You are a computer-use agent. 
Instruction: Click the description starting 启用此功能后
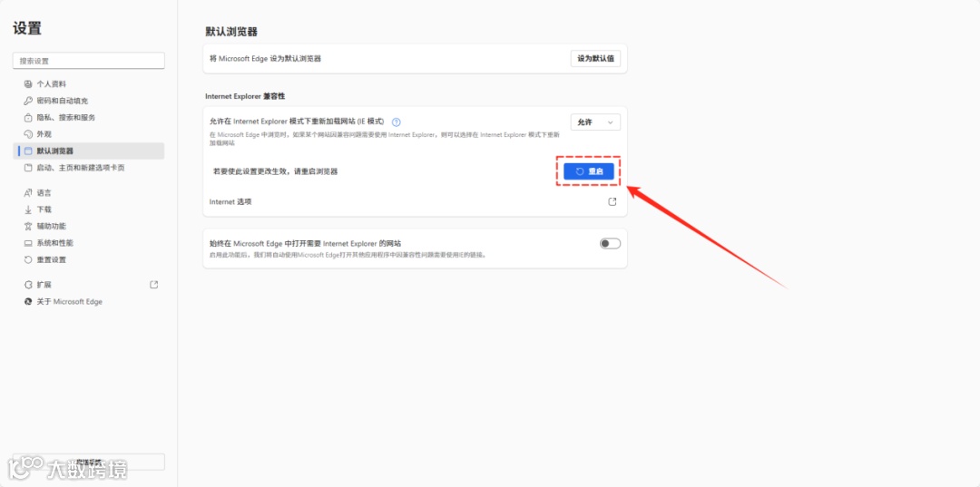348,255
